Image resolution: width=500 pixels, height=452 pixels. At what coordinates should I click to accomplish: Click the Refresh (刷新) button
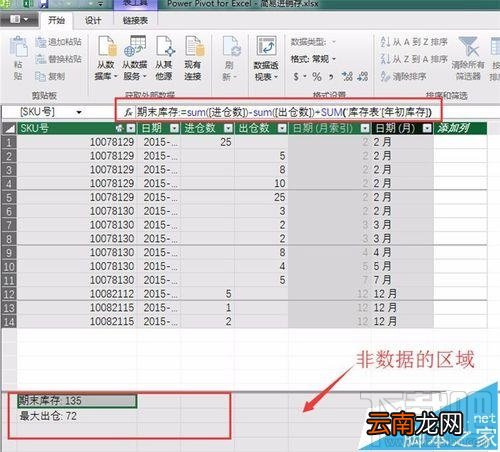(230, 58)
